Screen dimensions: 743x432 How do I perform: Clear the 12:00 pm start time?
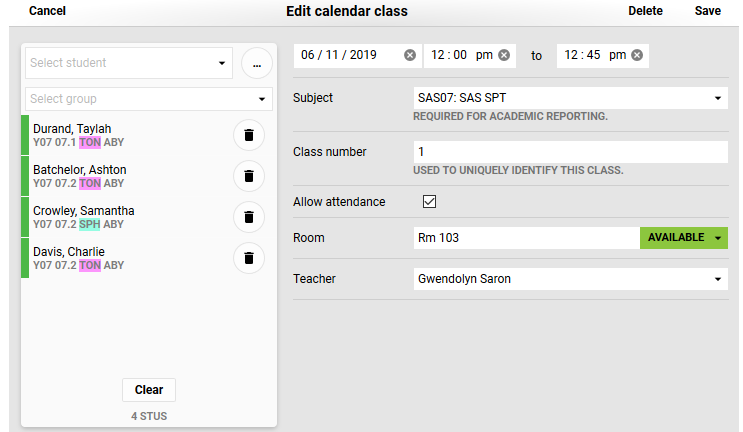pyautogui.click(x=504, y=56)
